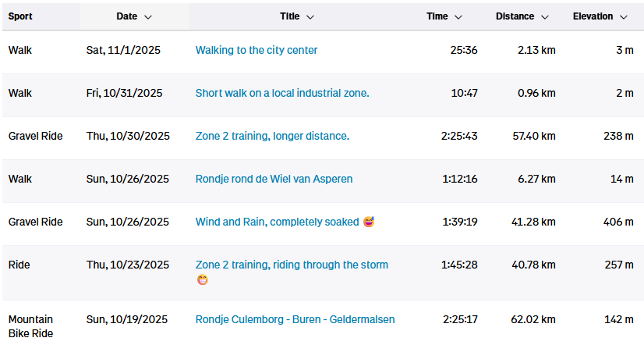Viewport: 644px width, 345px height.
Task: Open 'Rondje rond de Wiel van Asperen'
Action: coord(274,179)
